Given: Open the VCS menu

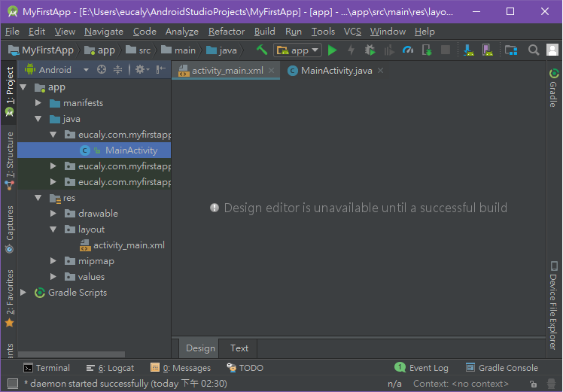Looking at the screenshot, I should (x=352, y=32).
